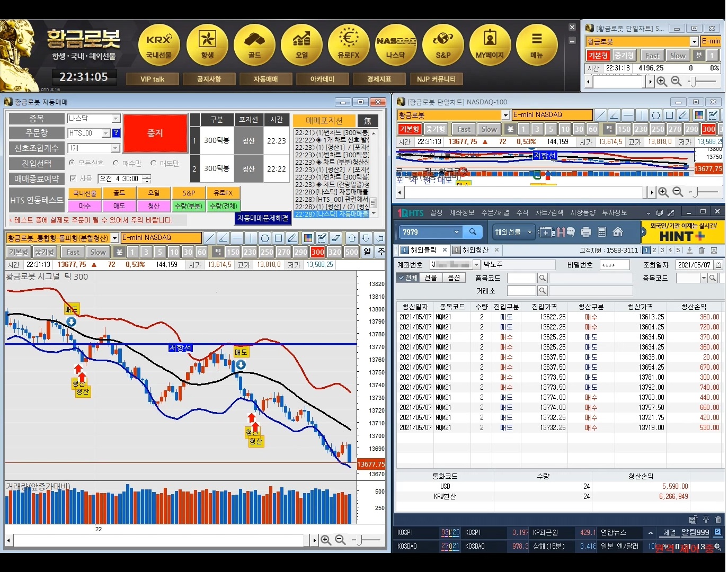Image resolution: width=728 pixels, height=572 pixels.
Task: Open the 항생 gold menu icon
Action: coord(207,44)
